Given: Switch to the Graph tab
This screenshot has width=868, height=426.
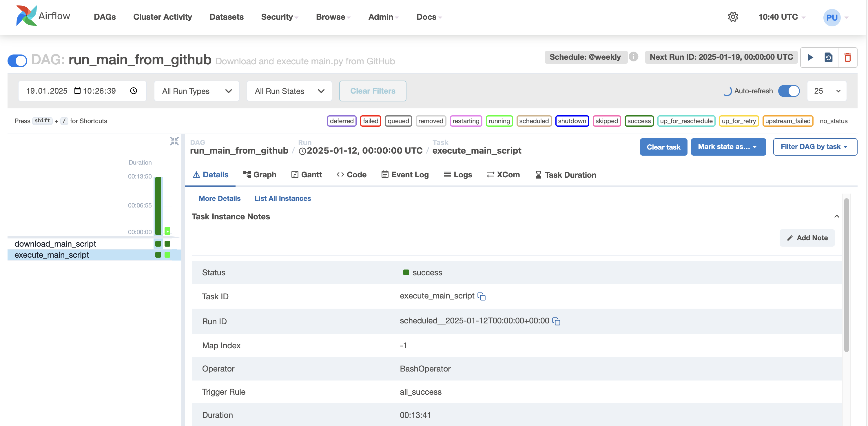Looking at the screenshot, I should pos(260,174).
